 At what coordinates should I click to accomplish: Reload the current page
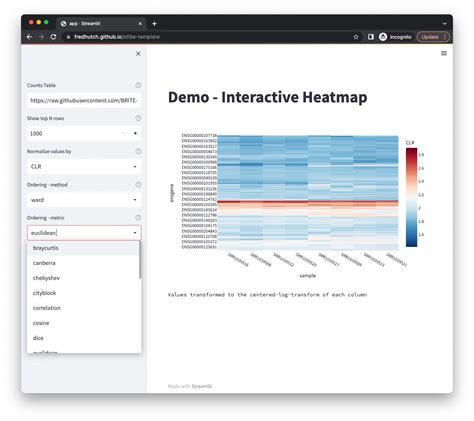[x=53, y=37]
